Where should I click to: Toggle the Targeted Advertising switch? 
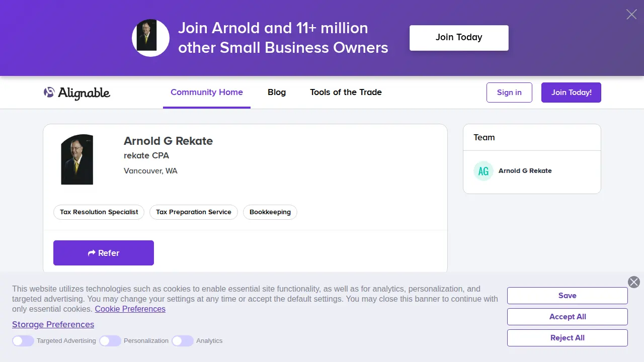[23, 341]
